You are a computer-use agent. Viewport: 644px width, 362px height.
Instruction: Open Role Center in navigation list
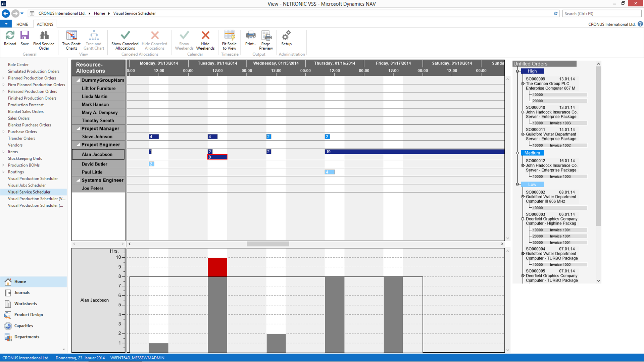18,65
